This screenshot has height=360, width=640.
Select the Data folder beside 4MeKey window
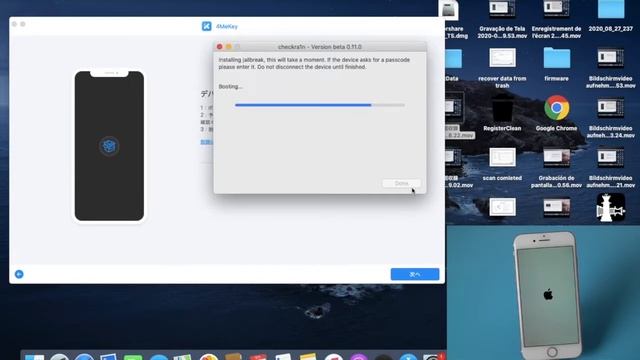[453, 59]
